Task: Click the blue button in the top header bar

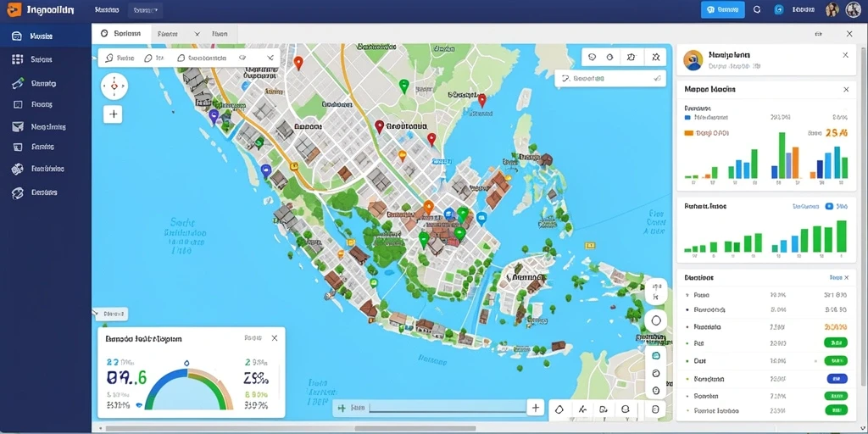Action: [722, 9]
